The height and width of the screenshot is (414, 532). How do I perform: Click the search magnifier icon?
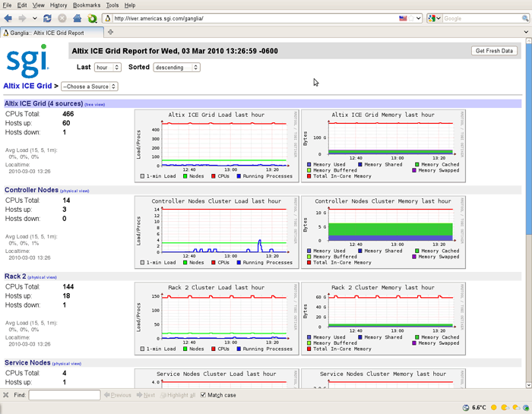[x=525, y=18]
